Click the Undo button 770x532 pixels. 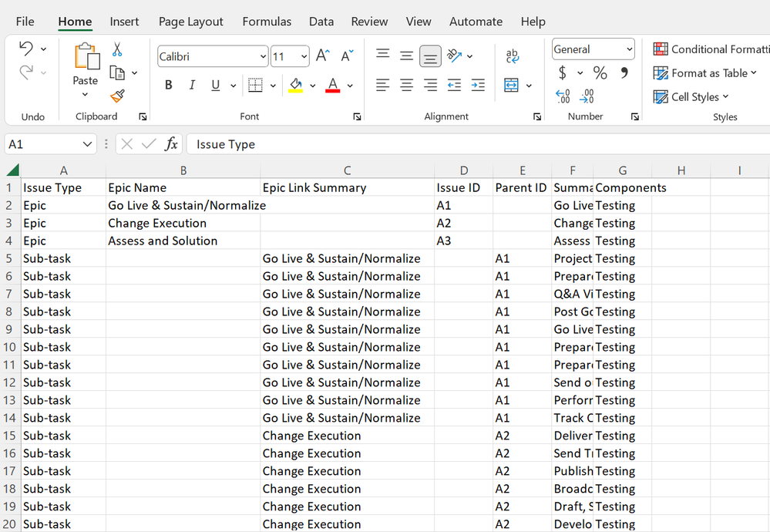[26, 48]
